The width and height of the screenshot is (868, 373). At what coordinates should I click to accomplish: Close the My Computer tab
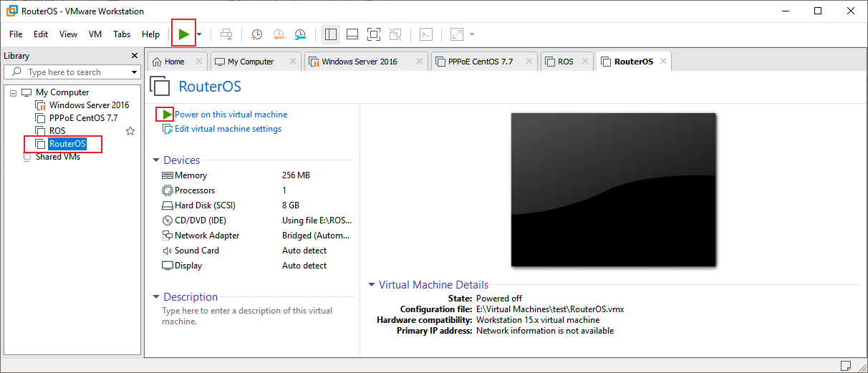(x=292, y=62)
